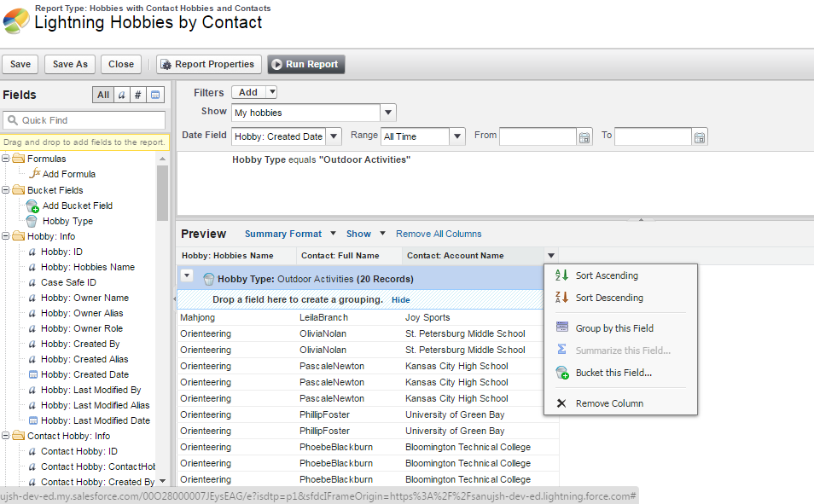The image size is (814, 504).
Task: Click the Fields panel scrollbar thumb
Action: pyautogui.click(x=162, y=193)
